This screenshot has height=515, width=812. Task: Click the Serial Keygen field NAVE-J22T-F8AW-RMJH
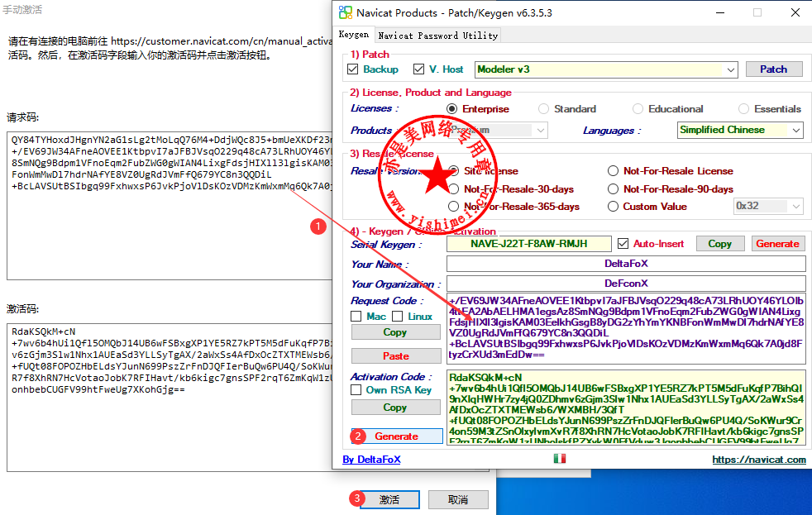pos(528,244)
